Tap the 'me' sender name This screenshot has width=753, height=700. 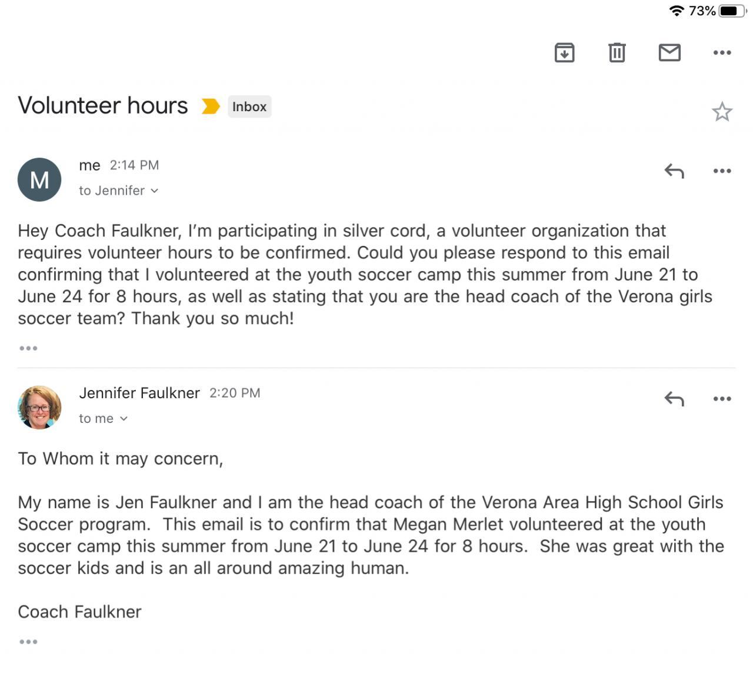(x=89, y=165)
